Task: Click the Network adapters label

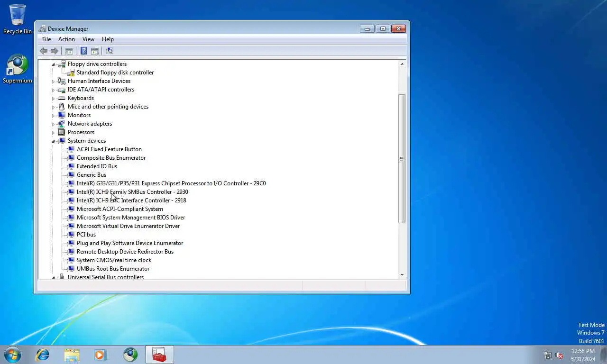Action: point(90,124)
